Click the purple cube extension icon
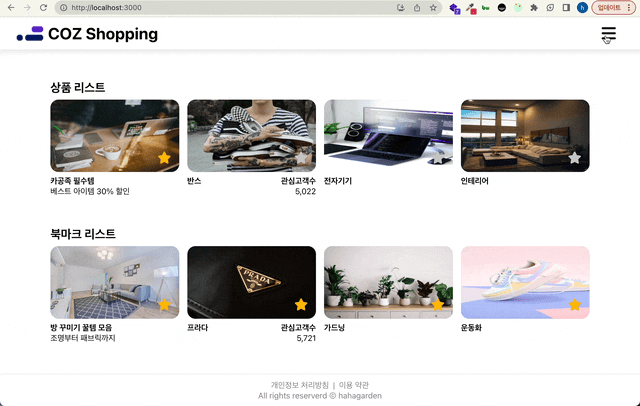This screenshot has width=640, height=406. 454,8
